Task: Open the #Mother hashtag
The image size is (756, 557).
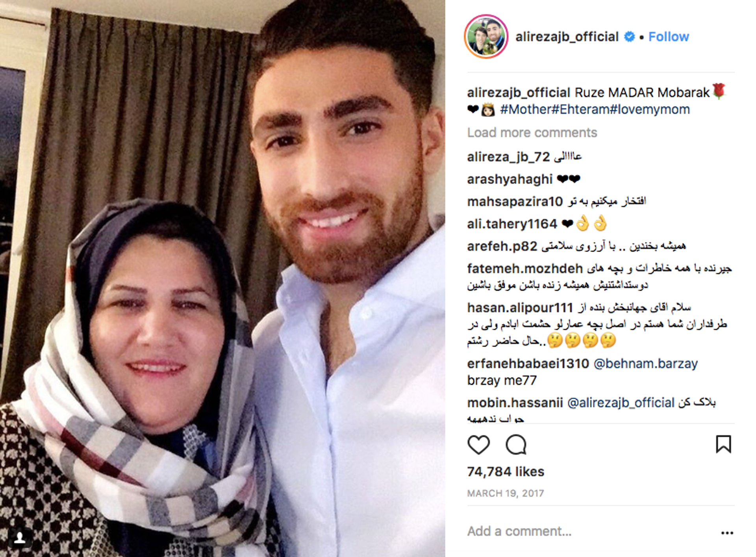Action: click(526, 110)
